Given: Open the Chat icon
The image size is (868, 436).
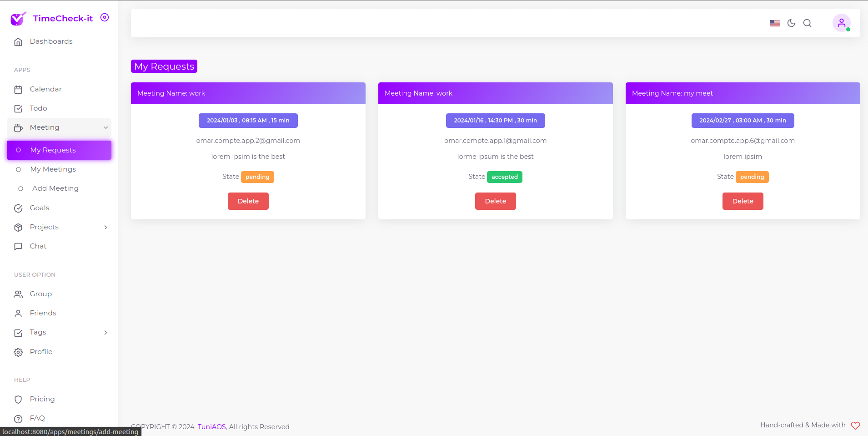Looking at the screenshot, I should pyautogui.click(x=18, y=246).
